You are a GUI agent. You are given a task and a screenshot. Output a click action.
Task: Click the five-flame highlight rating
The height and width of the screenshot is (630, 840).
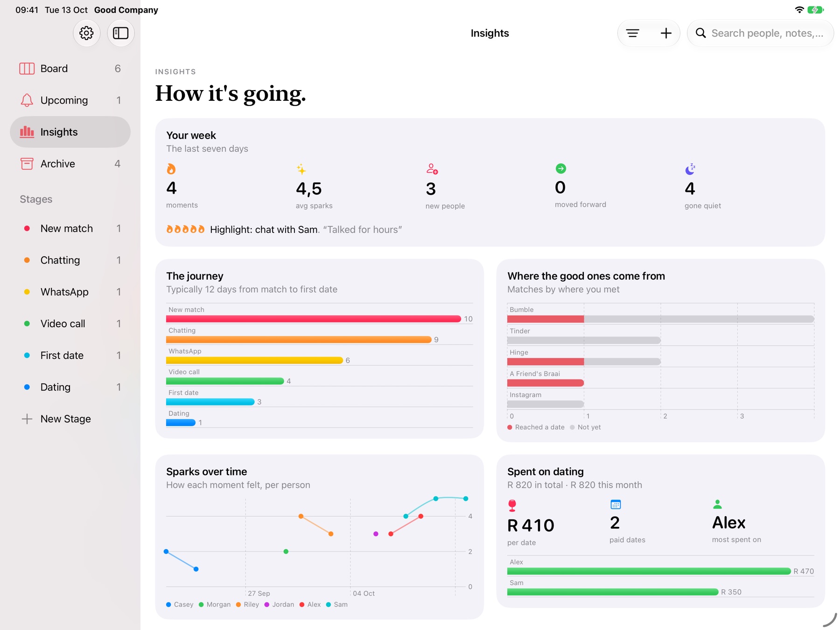coord(185,230)
